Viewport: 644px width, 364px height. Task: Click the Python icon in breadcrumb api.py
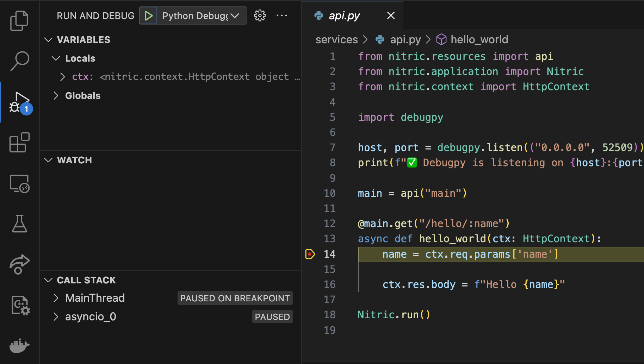380,39
